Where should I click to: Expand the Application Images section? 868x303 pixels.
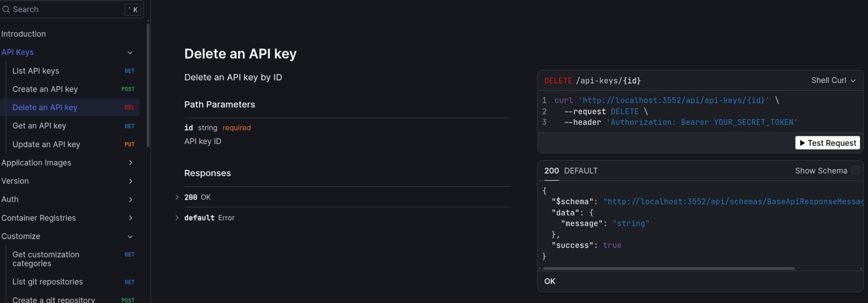(130, 163)
